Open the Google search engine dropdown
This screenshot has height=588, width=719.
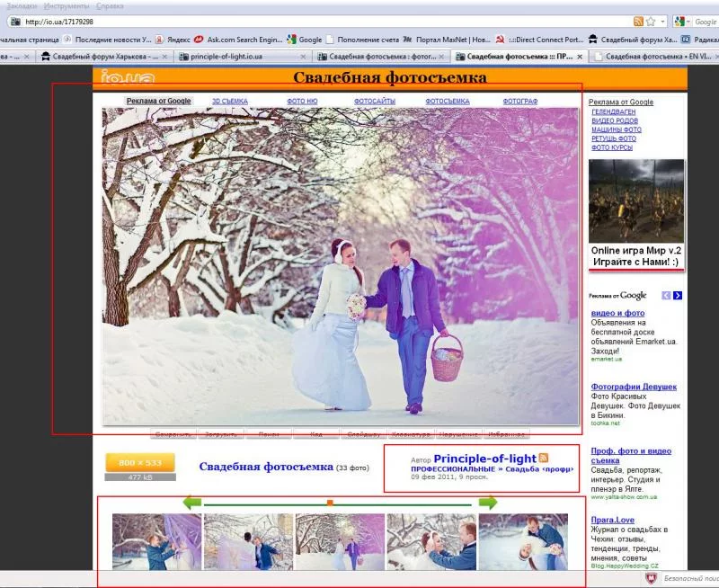coord(688,22)
